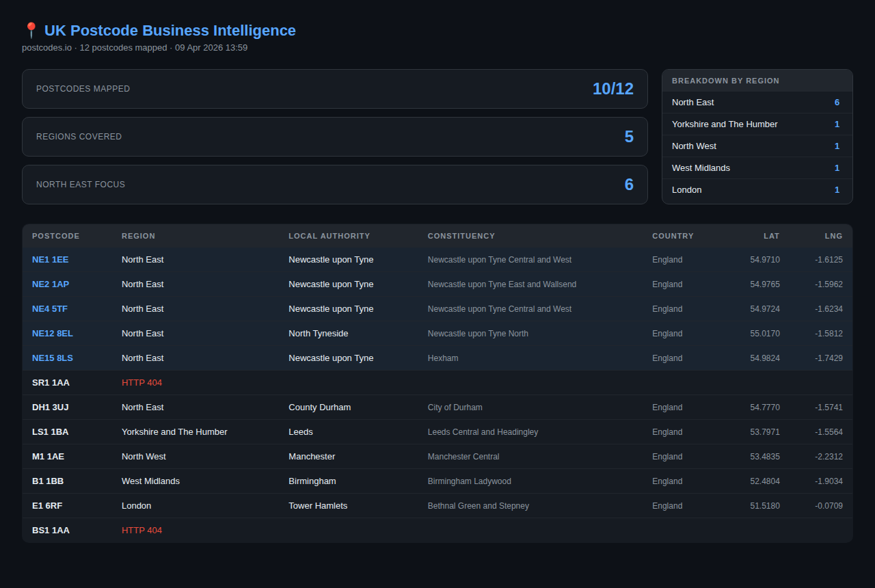Click the HTTP 404 error for SR1 1AA
Screen dimensions: 875x588
[142, 382]
